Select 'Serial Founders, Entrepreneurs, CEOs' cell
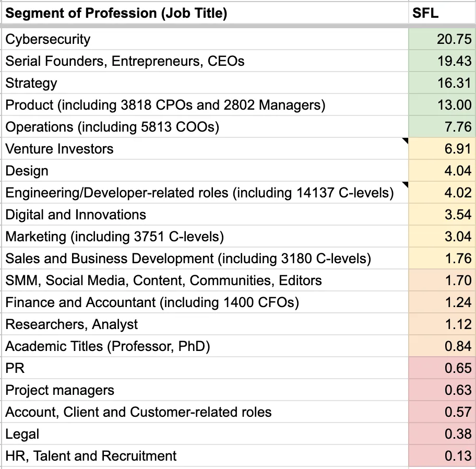The height and width of the screenshot is (469, 476). (x=205, y=61)
